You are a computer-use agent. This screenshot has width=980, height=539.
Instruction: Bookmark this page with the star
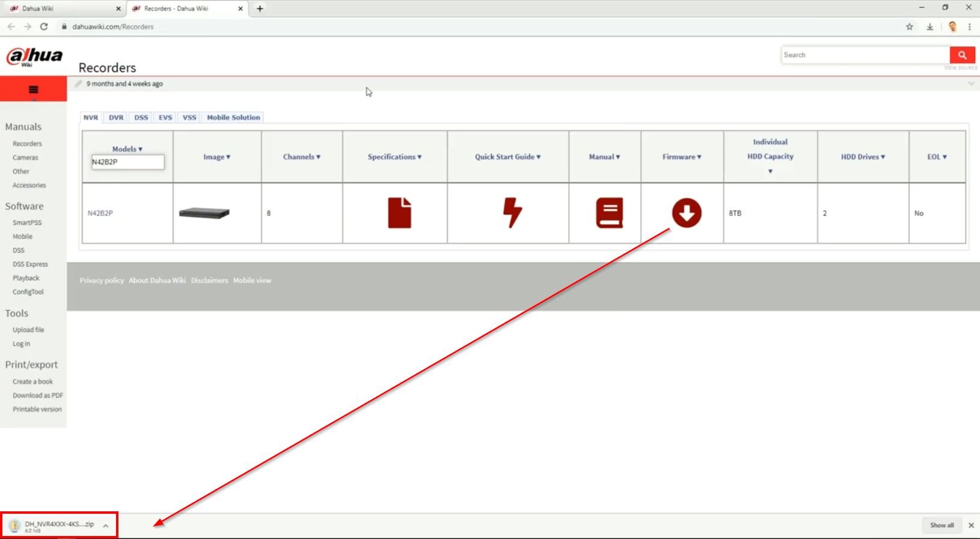(x=910, y=26)
